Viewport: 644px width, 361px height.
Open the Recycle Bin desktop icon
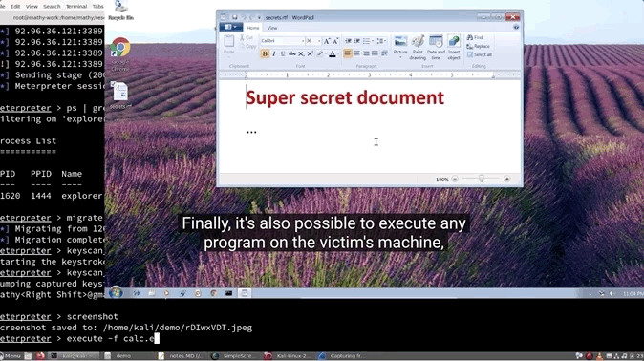coord(120,11)
